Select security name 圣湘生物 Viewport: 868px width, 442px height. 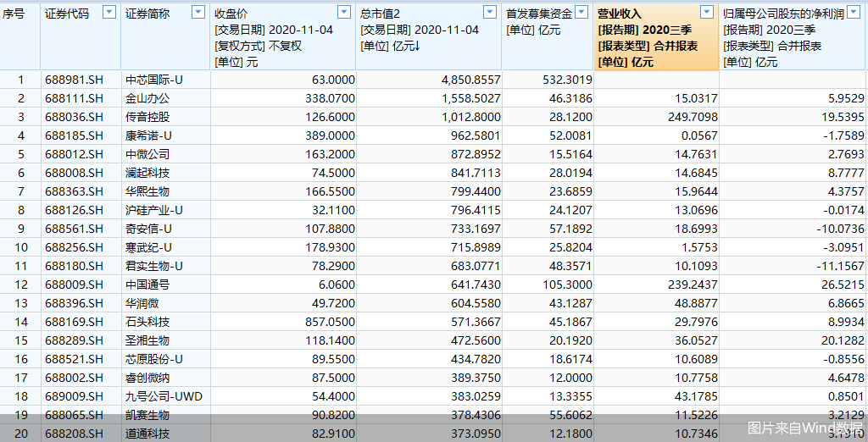pyautogui.click(x=147, y=340)
